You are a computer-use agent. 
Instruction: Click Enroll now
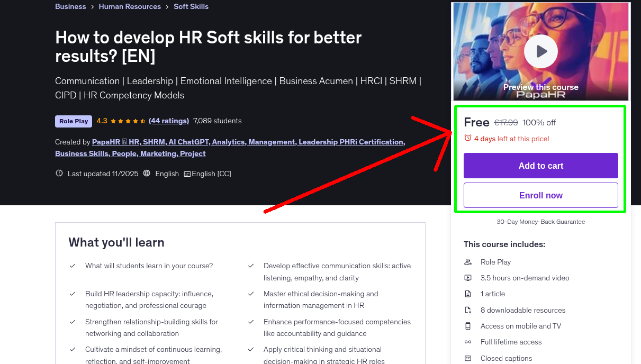(x=540, y=195)
